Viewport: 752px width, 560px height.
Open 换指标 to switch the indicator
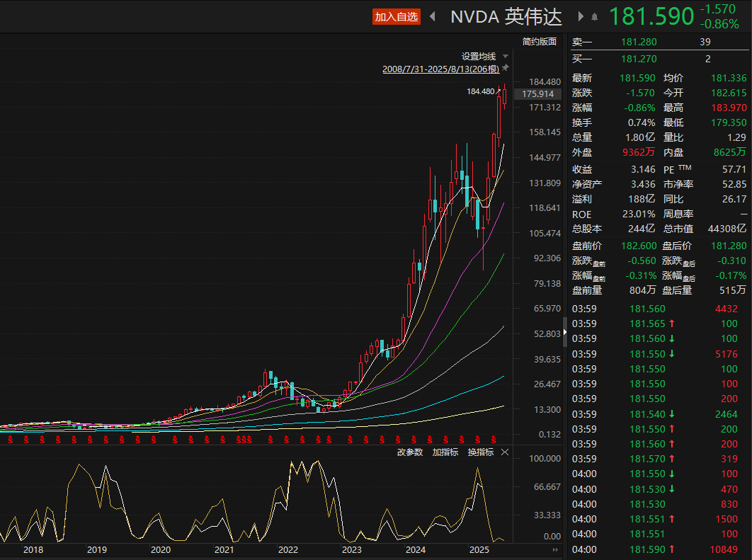coord(481,452)
